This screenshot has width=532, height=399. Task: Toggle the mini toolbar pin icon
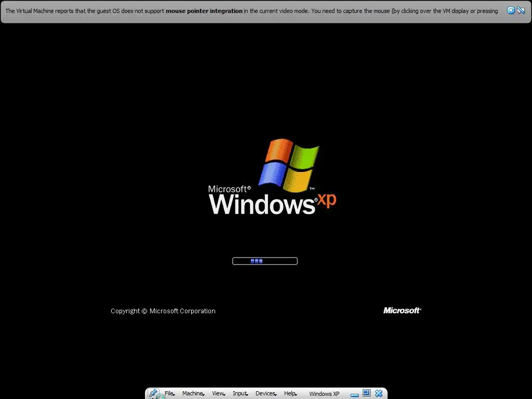pyautogui.click(x=153, y=394)
